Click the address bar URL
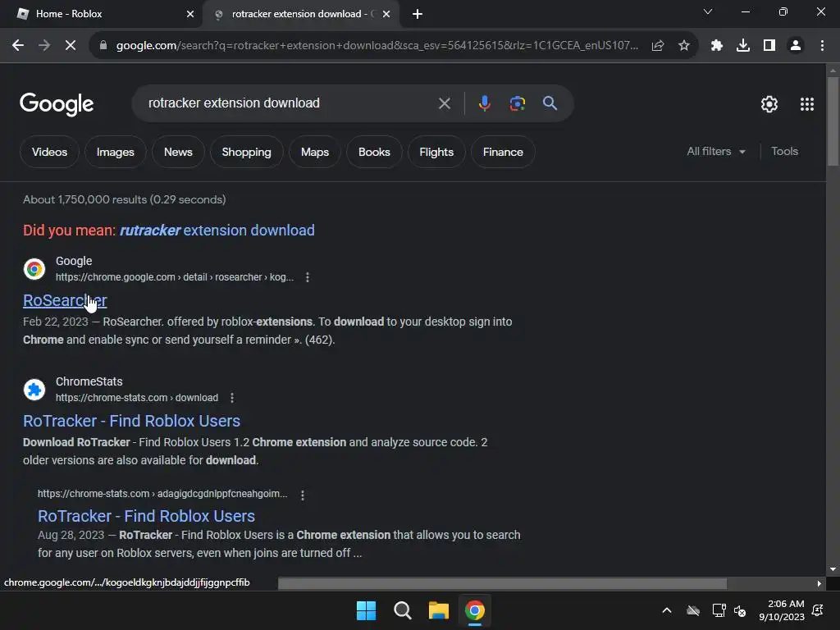This screenshot has width=840, height=630. pos(377,46)
